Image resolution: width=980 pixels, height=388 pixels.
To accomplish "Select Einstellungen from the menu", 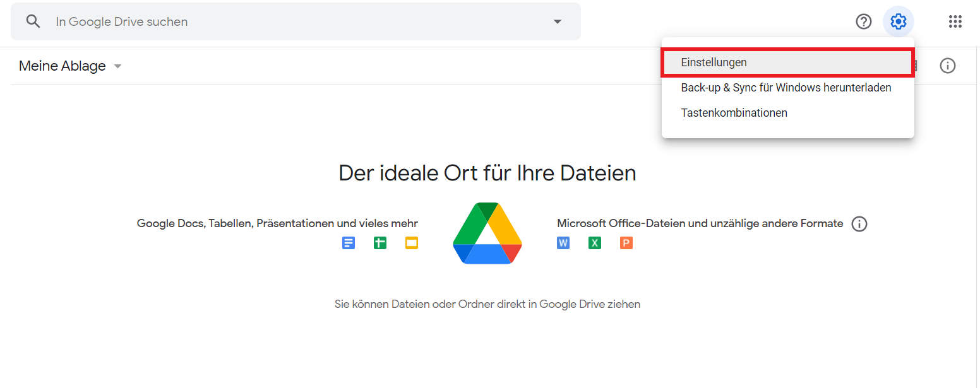I will click(788, 62).
